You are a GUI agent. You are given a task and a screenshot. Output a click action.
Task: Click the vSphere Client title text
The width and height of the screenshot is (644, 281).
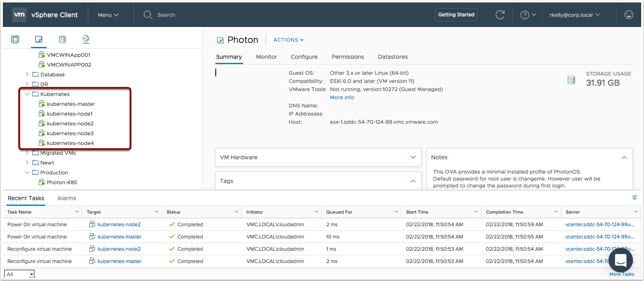54,15
